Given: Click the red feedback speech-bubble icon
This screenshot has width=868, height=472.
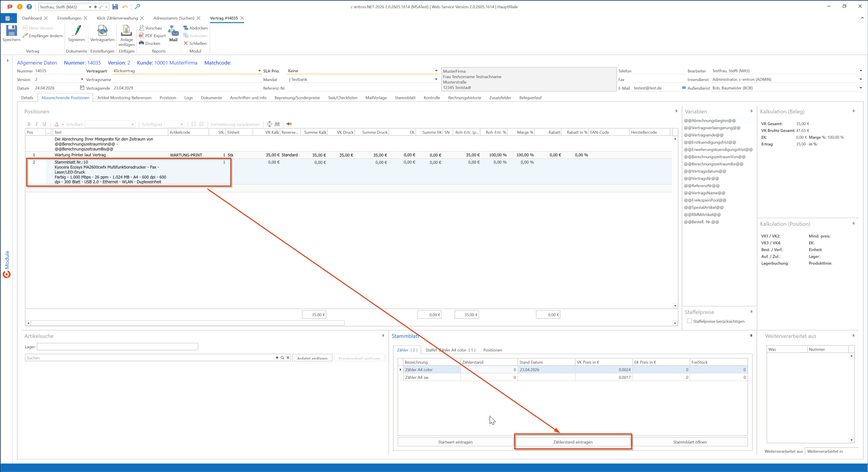Looking at the screenshot, I should click(x=10, y=6).
